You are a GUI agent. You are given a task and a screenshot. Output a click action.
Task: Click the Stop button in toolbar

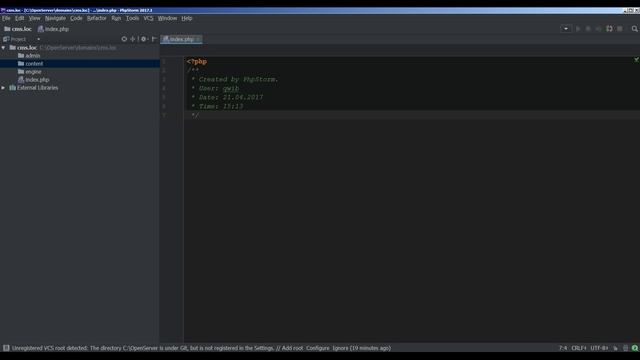coord(620,29)
